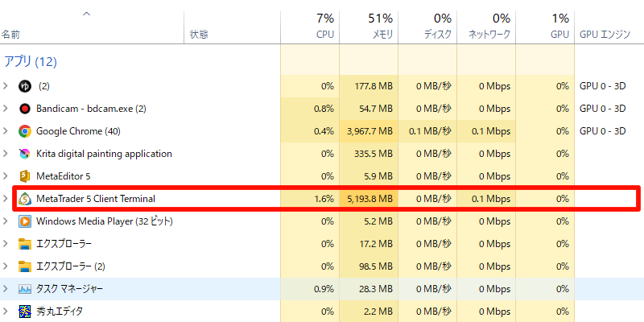Click the 1.6% CPU value
The image size is (644, 322).
point(324,199)
